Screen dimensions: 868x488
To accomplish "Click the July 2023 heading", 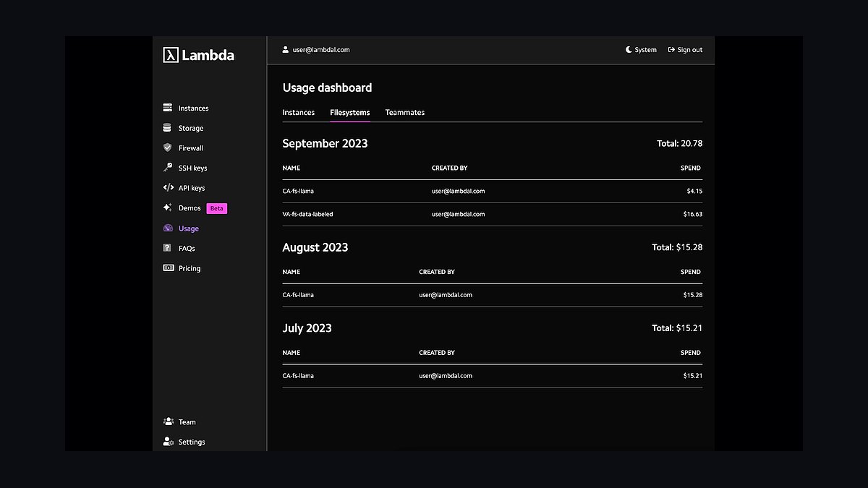I will tap(307, 328).
